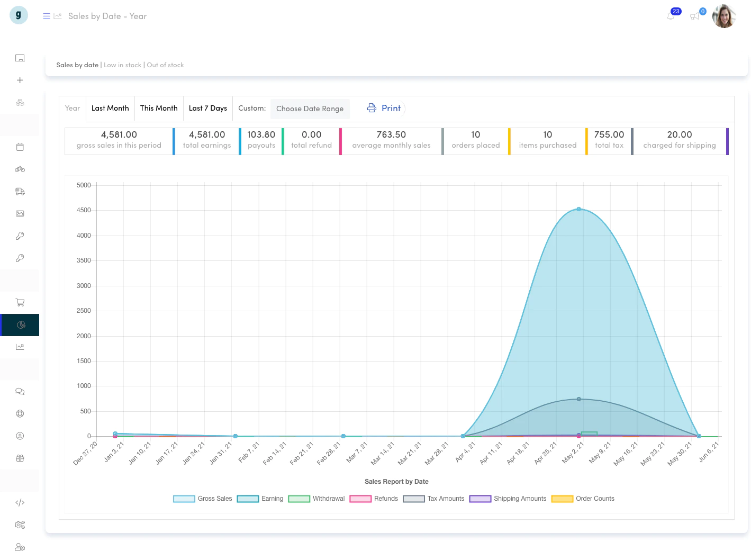Click the calendar sidebar icon
This screenshot has width=751, height=560.
pos(20,147)
